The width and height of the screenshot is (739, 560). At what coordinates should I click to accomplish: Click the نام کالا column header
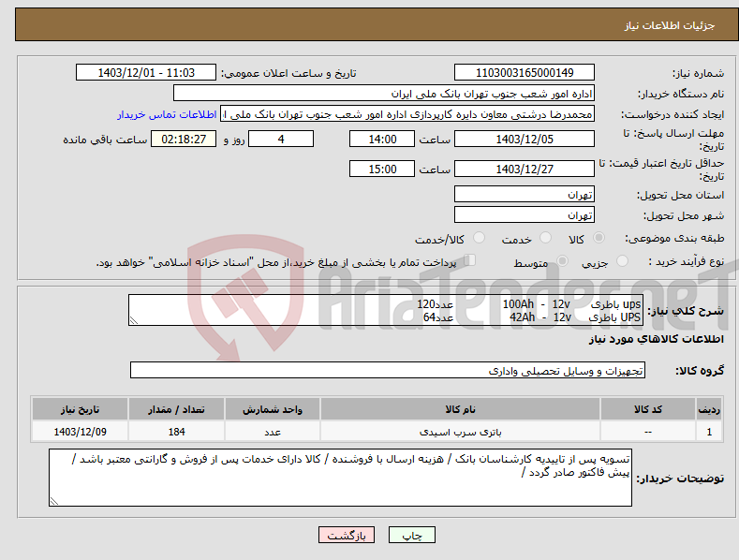pyautogui.click(x=461, y=409)
